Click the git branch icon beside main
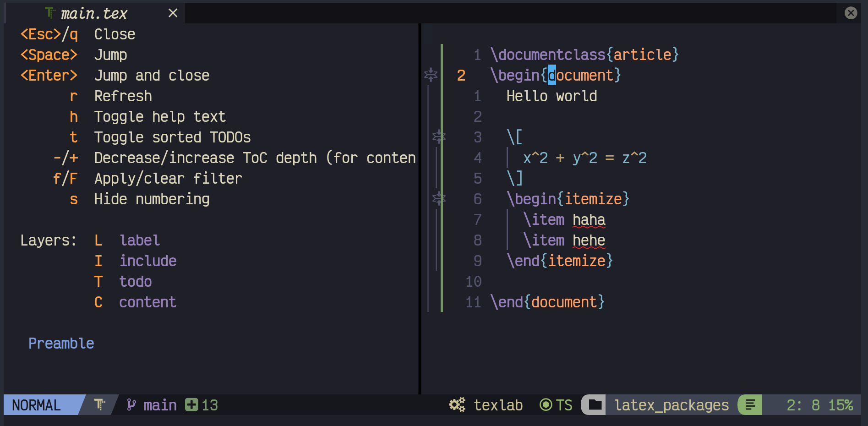This screenshot has width=868, height=426. (131, 404)
